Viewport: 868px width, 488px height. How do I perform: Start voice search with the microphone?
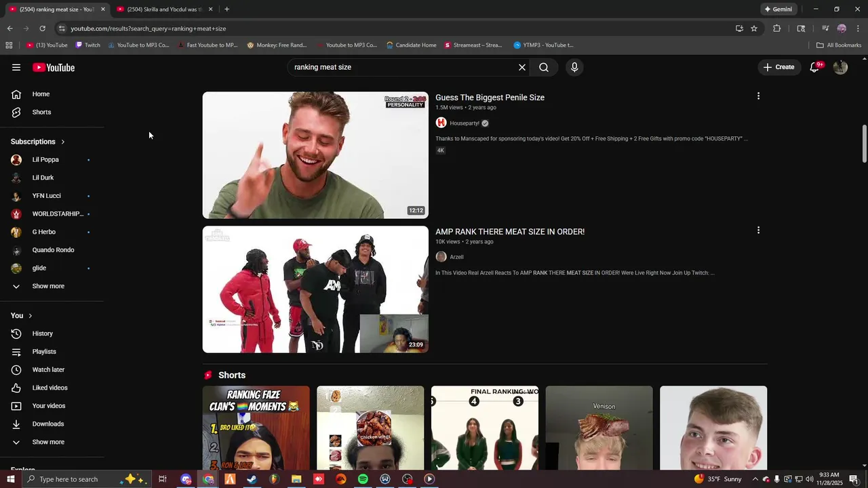pos(574,67)
